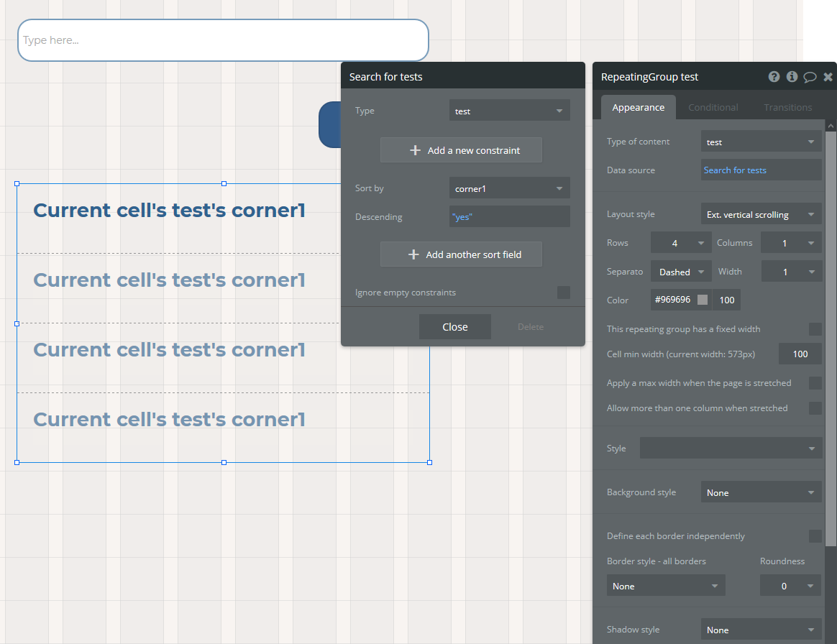Viewport: 837px width, 644px height.
Task: Open the Shadow style dropdown
Action: coord(761,630)
